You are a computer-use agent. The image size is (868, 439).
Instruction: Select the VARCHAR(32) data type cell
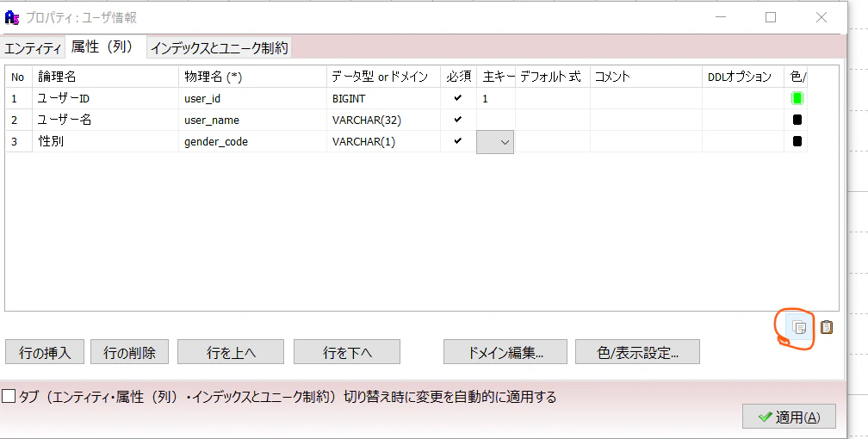pyautogui.click(x=384, y=120)
